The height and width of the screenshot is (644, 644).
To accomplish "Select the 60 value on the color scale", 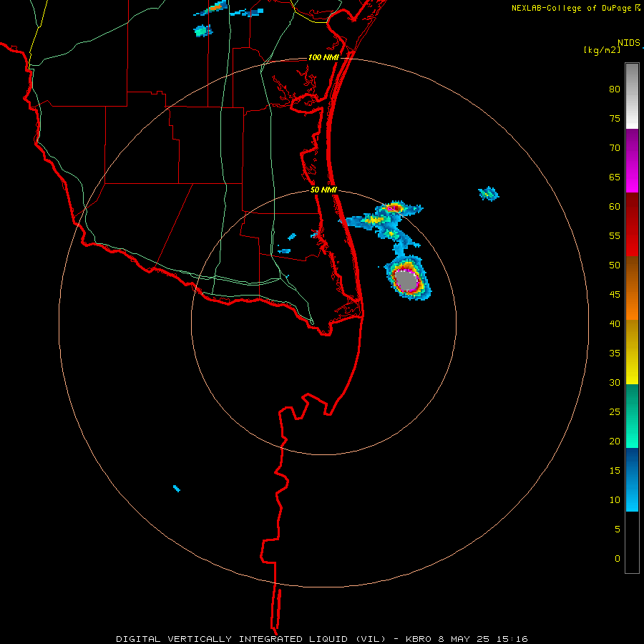I will click(615, 207).
